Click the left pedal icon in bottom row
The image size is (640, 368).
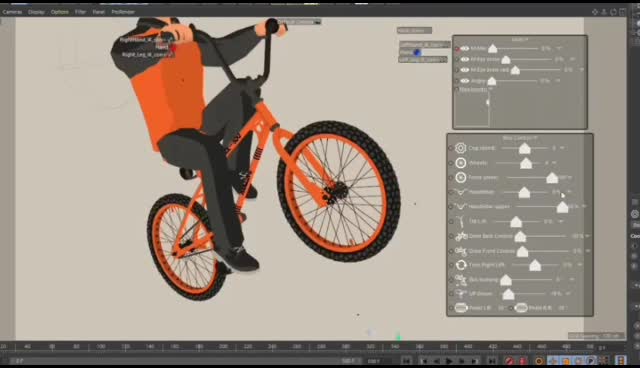point(461,308)
